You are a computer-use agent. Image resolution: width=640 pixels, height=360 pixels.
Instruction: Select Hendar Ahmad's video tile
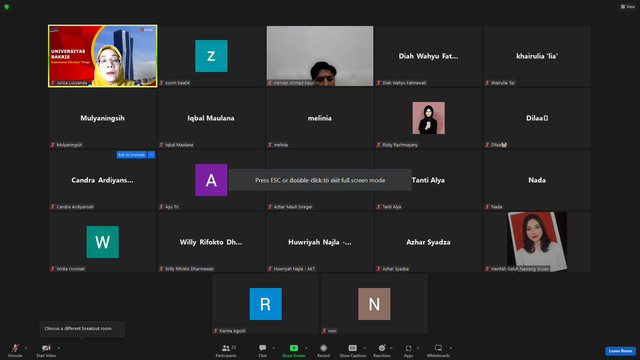[x=320, y=56]
